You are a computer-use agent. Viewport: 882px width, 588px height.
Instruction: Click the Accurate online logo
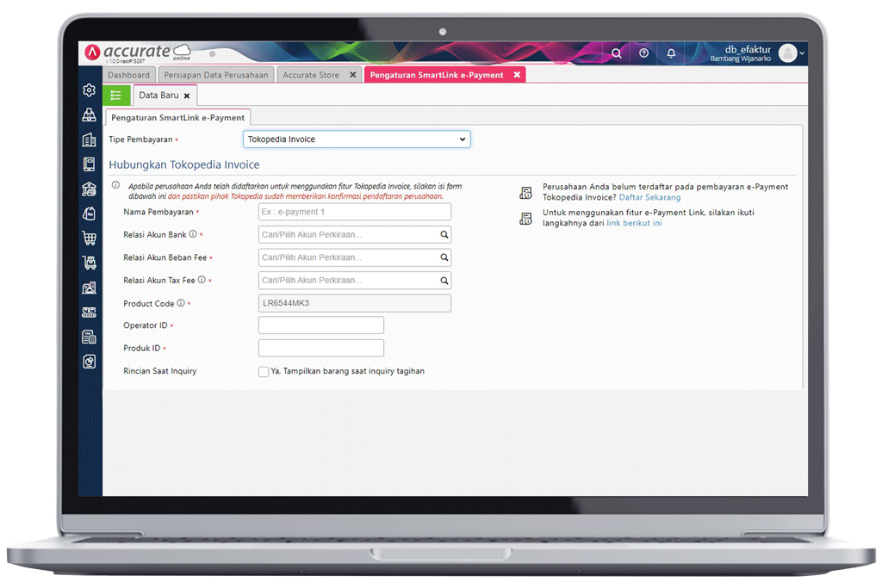pyautogui.click(x=138, y=53)
